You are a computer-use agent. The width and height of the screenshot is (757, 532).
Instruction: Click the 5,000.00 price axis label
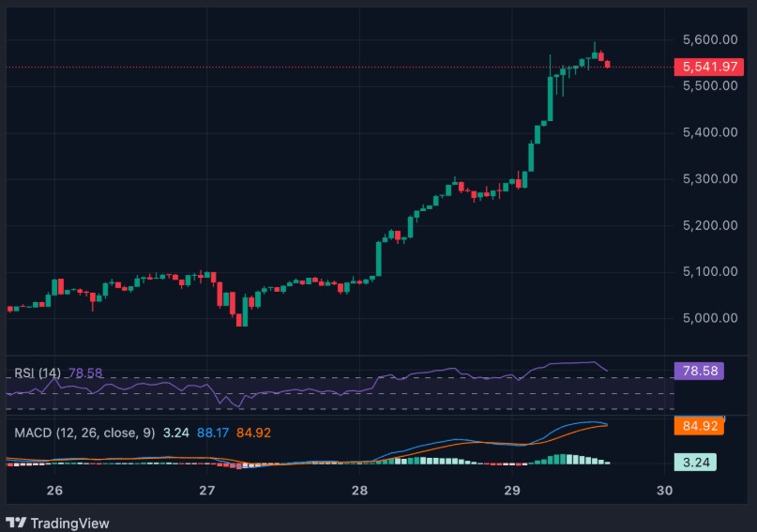pos(710,318)
